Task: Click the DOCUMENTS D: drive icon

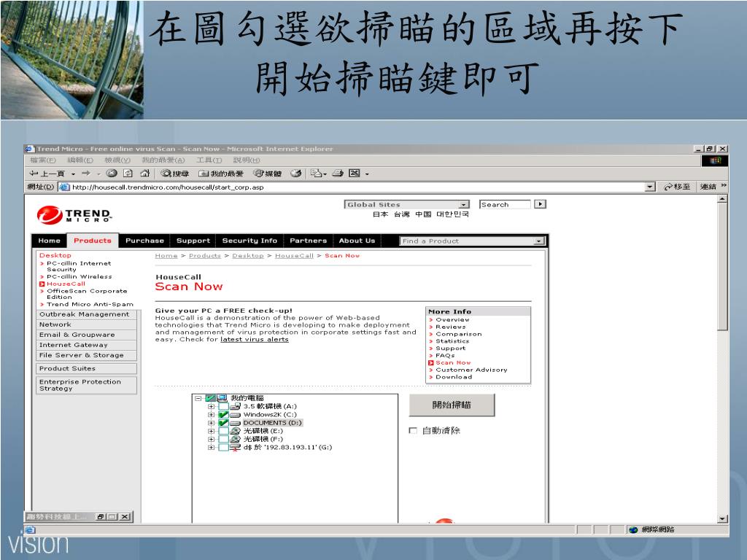Action: [x=235, y=423]
